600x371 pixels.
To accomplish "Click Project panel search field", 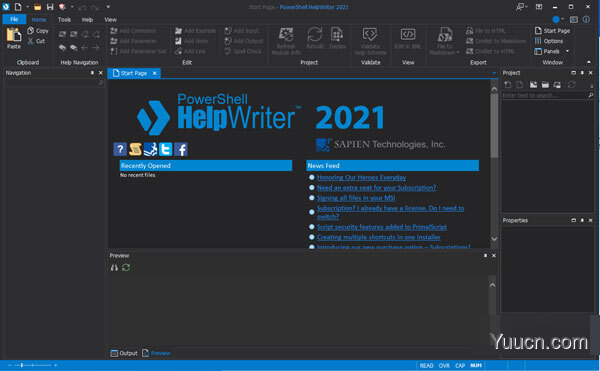I will click(x=545, y=95).
